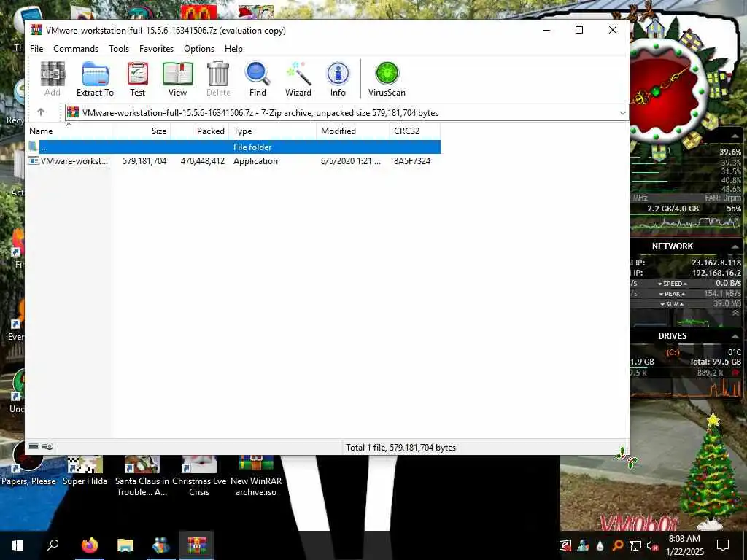Open the notification center icon

723,545
